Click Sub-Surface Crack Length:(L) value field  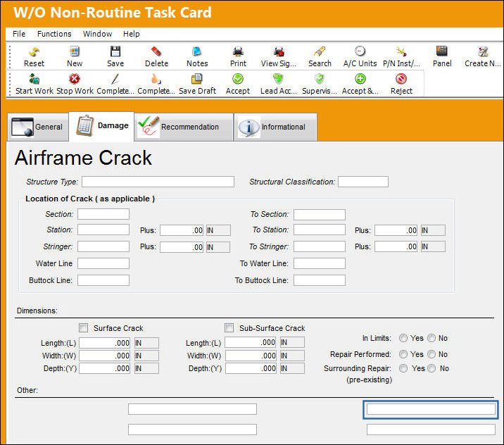point(251,342)
